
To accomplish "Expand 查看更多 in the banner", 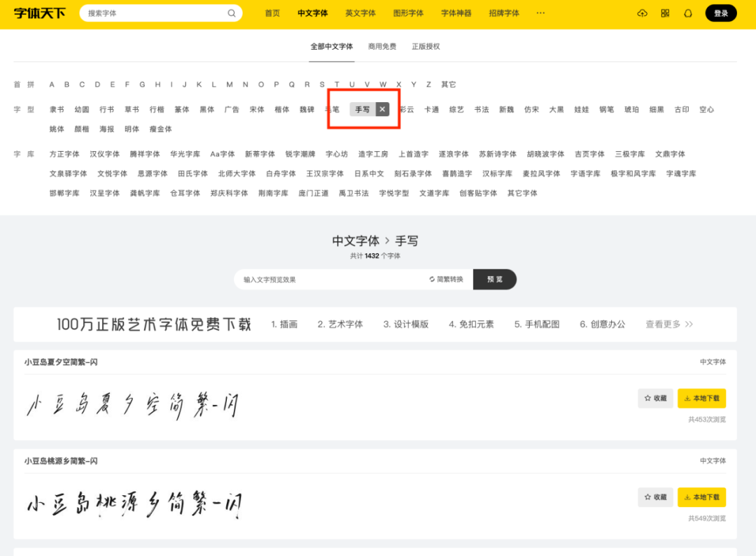I will [x=669, y=325].
